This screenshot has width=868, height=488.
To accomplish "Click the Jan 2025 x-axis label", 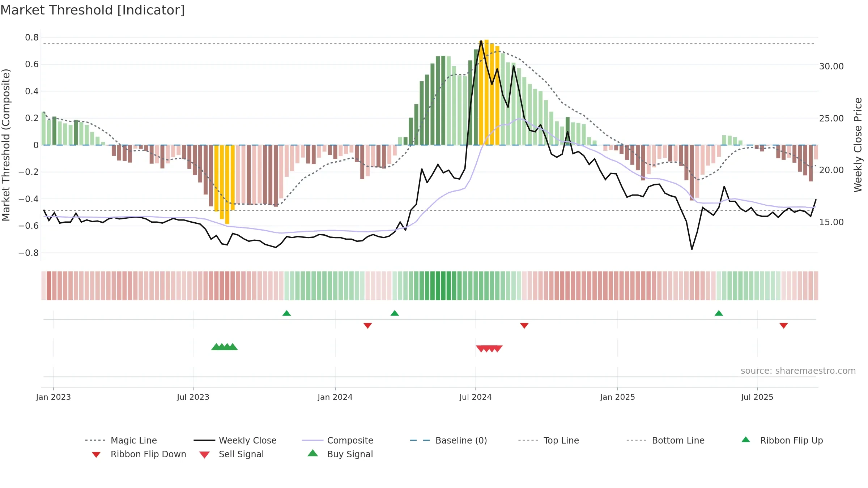I will (617, 397).
